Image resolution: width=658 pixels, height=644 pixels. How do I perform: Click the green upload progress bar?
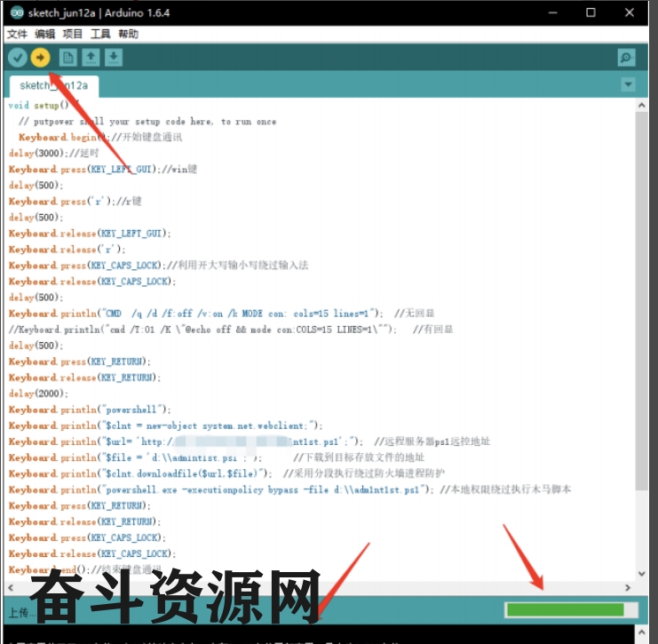[x=571, y=610]
